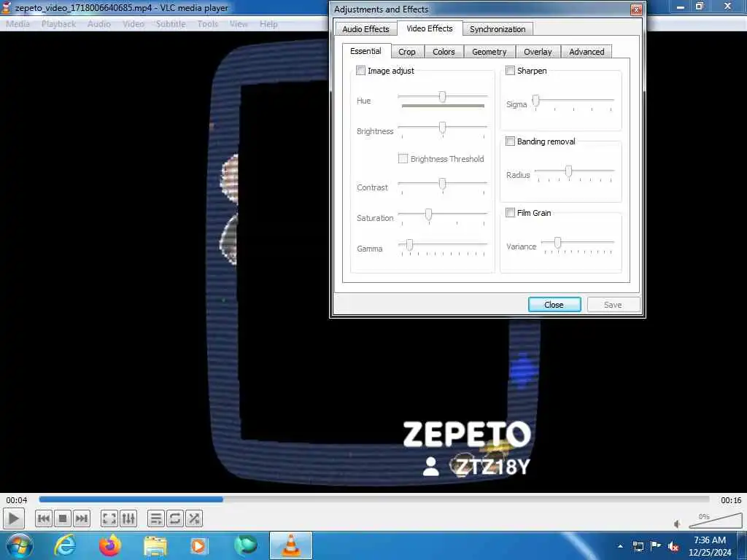Open extended settings via equalizer icon
Viewport: 747px width, 560px height.
pos(128,518)
